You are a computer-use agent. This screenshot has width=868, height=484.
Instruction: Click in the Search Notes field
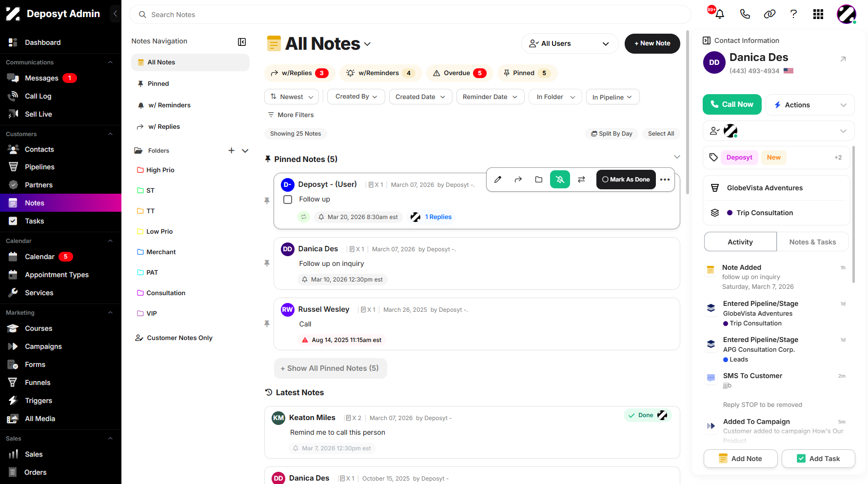410,15
